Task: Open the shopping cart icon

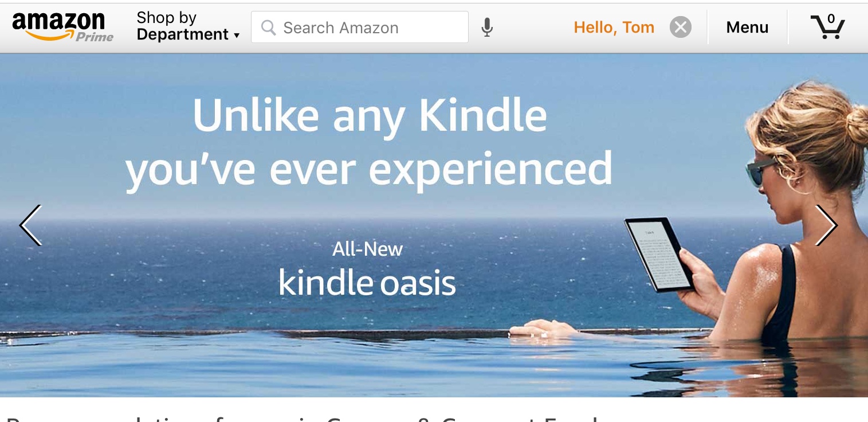Action: (827, 27)
